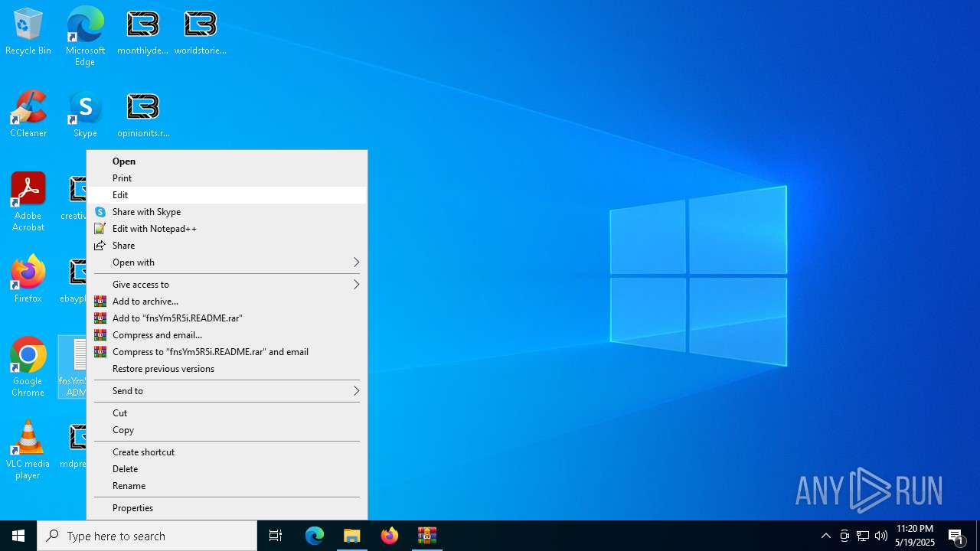Type in the taskbar search box
The height and width of the screenshot is (551, 980).
147,536
